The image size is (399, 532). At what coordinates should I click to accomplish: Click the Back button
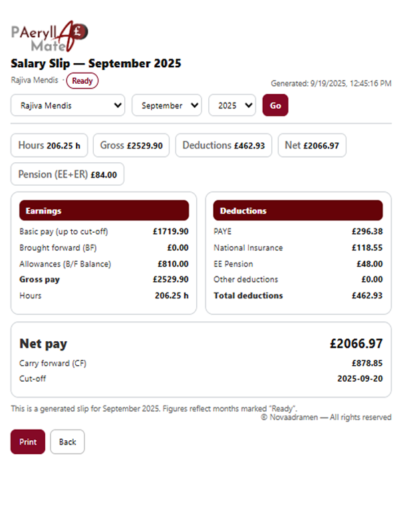click(x=67, y=442)
